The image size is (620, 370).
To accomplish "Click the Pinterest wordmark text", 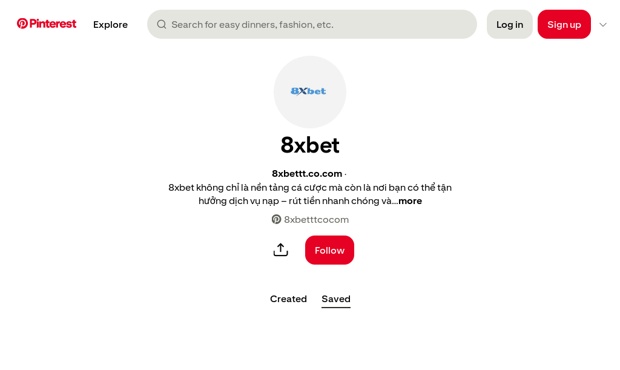I will [x=53, y=24].
